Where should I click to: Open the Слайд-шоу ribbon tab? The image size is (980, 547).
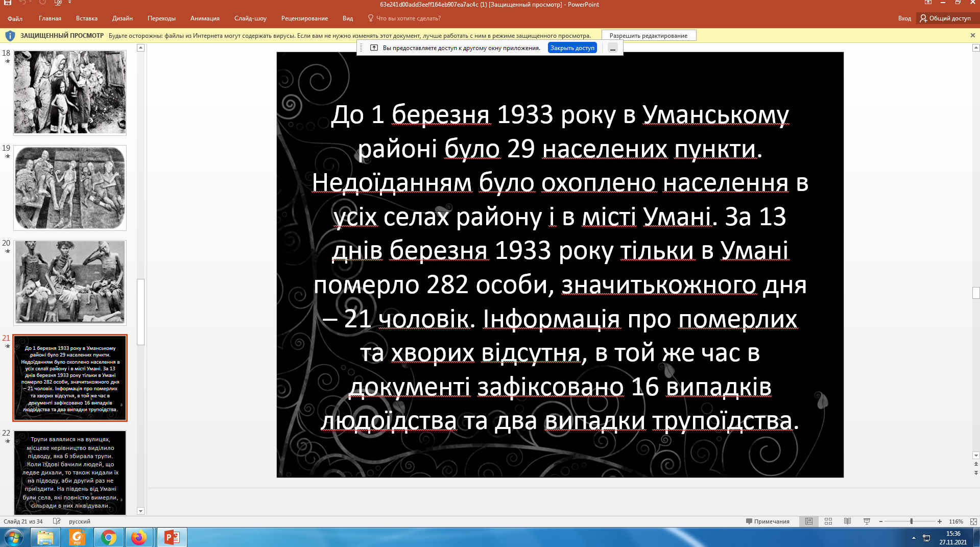[x=250, y=18]
